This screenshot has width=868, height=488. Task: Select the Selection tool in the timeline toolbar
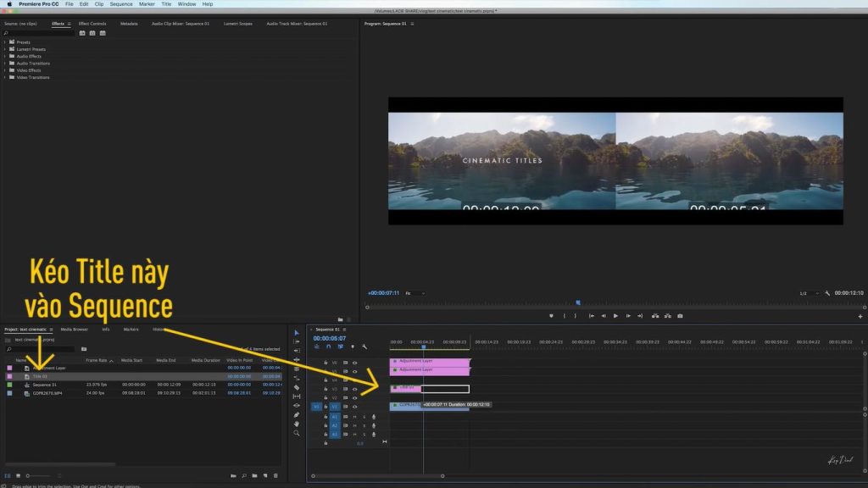click(296, 332)
